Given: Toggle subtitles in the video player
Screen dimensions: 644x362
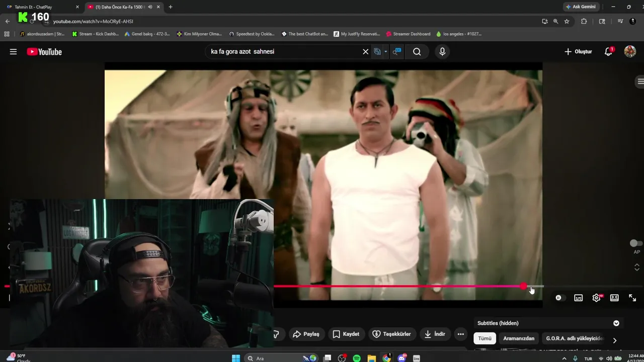Looking at the screenshot, I should pos(578,298).
